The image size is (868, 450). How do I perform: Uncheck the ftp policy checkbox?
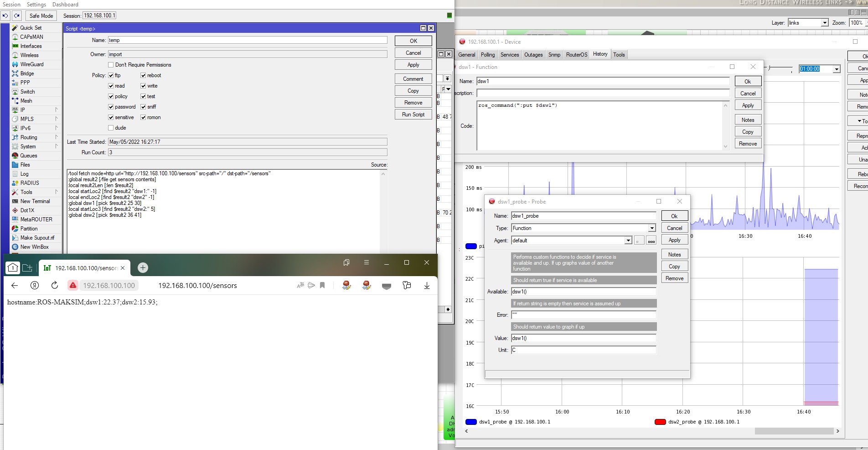(x=111, y=75)
